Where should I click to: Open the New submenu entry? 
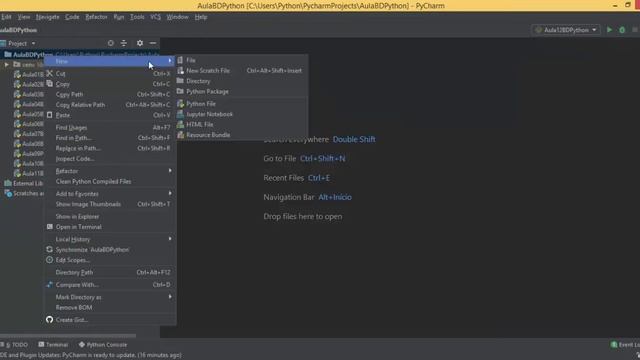[110, 61]
